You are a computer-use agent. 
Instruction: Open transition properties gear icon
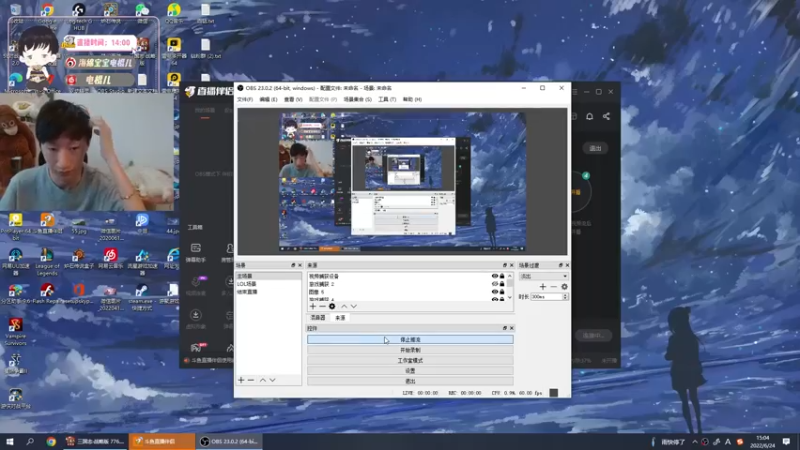(564, 287)
